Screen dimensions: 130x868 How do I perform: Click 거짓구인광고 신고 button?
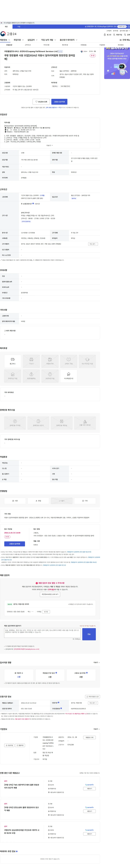click(93, 697)
